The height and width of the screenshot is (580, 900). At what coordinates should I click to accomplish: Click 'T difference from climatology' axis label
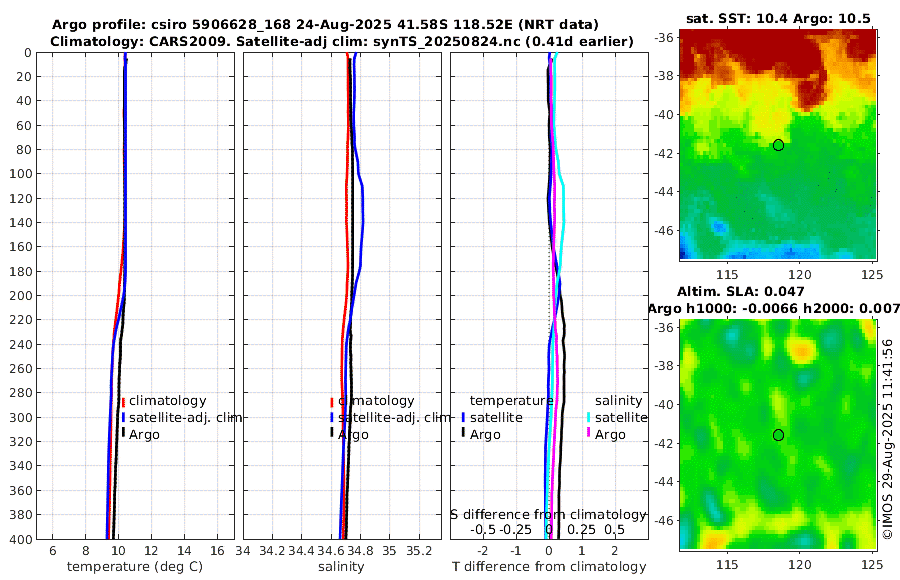click(549, 567)
